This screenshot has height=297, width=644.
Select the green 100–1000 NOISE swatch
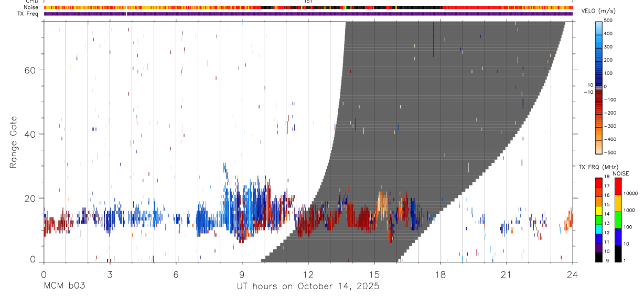(x=618, y=219)
